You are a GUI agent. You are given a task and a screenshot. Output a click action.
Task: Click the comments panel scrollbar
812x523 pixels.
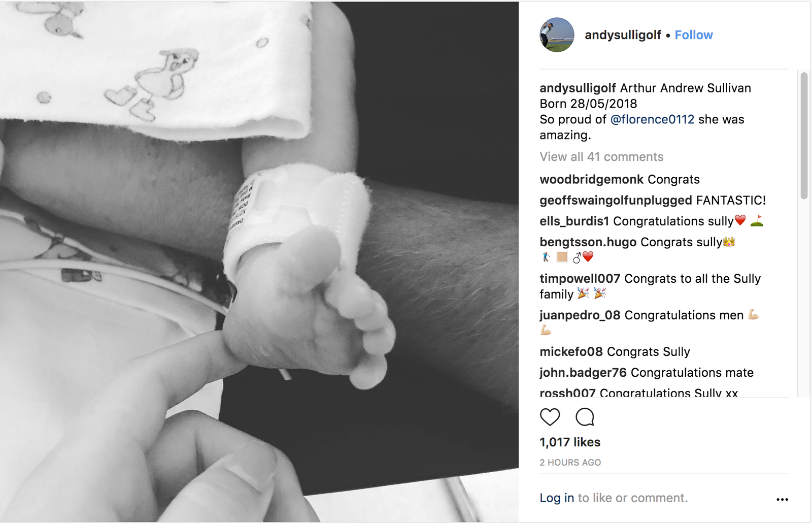click(x=804, y=136)
